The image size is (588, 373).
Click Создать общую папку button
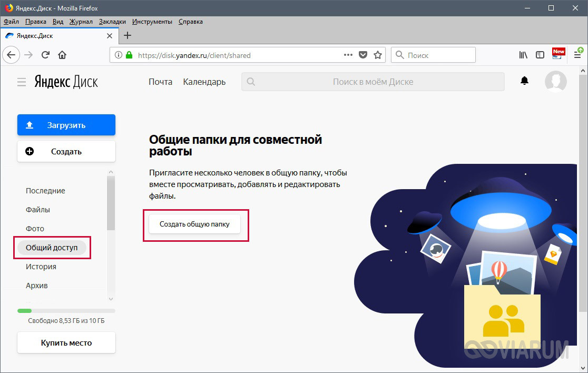[194, 224]
